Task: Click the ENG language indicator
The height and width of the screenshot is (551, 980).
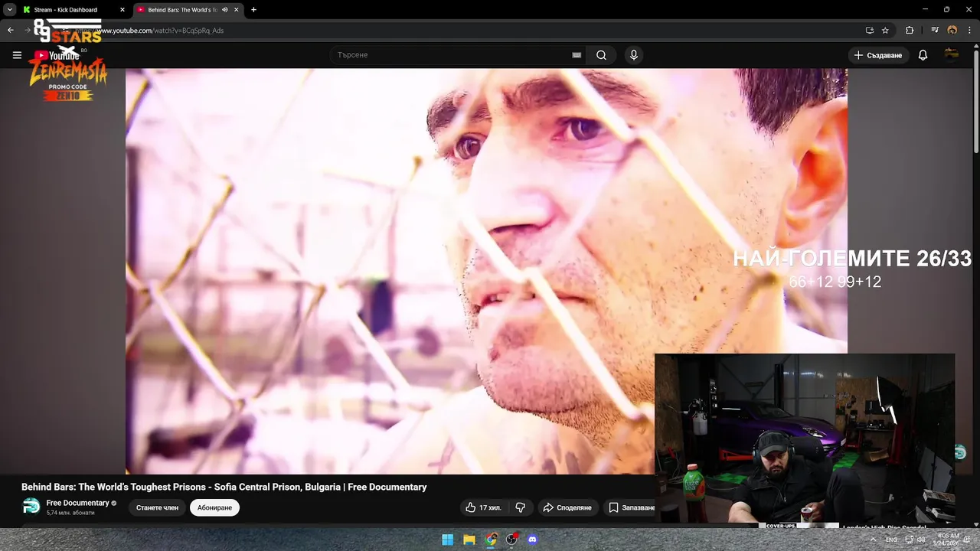Action: (891, 540)
